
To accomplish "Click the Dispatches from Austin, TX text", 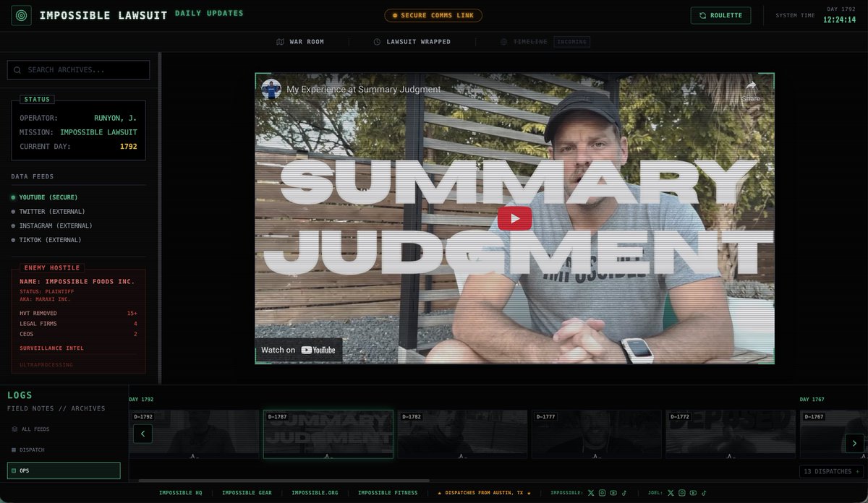I will (x=484, y=493).
